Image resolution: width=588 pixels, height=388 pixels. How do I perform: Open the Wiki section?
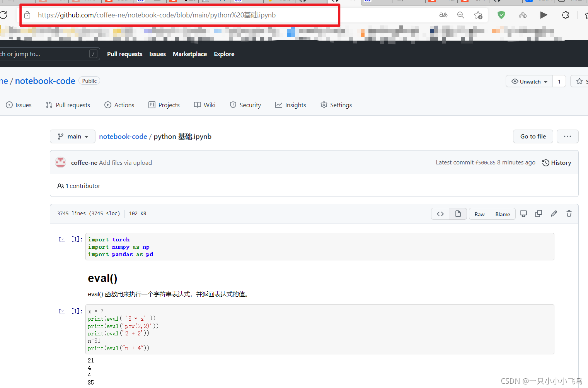point(205,105)
